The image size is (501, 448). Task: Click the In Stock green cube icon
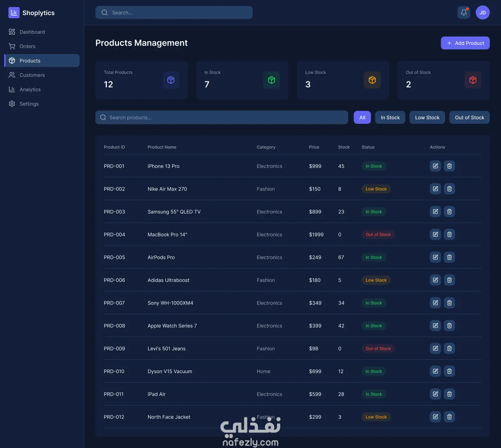[x=272, y=80]
